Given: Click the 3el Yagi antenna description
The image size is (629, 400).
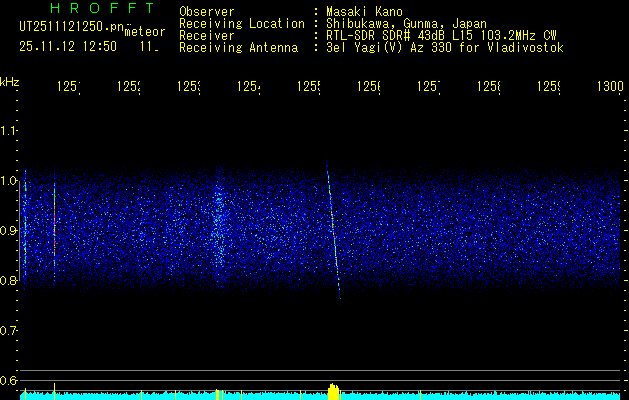Looking at the screenshot, I should coord(445,47).
